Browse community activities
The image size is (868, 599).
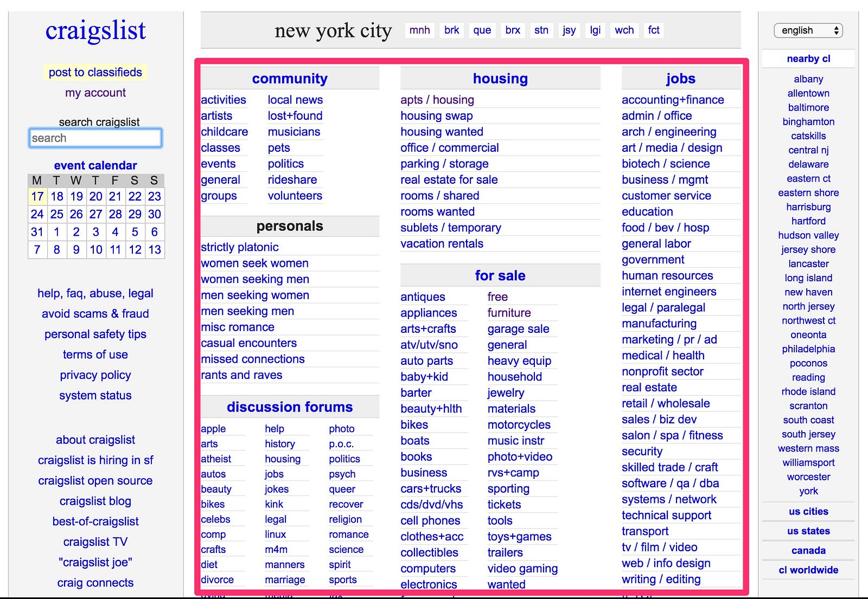[224, 100]
